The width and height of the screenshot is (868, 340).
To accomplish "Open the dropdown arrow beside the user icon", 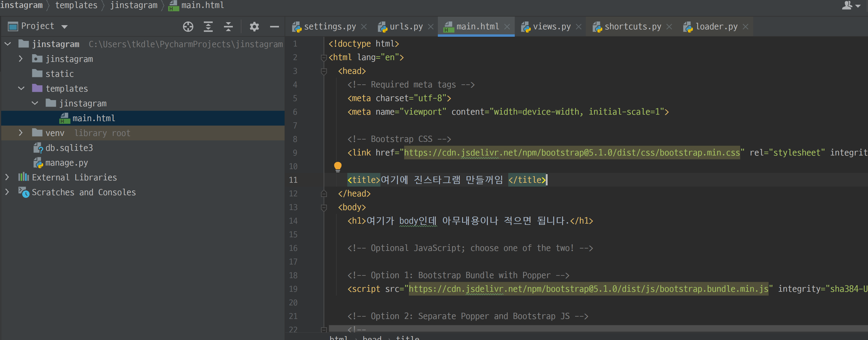I will pyautogui.click(x=858, y=6).
